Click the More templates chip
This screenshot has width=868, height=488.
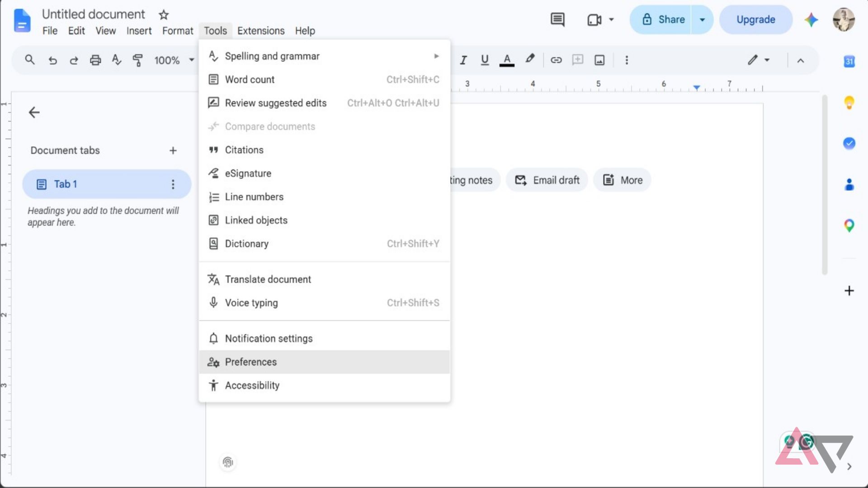pos(623,180)
